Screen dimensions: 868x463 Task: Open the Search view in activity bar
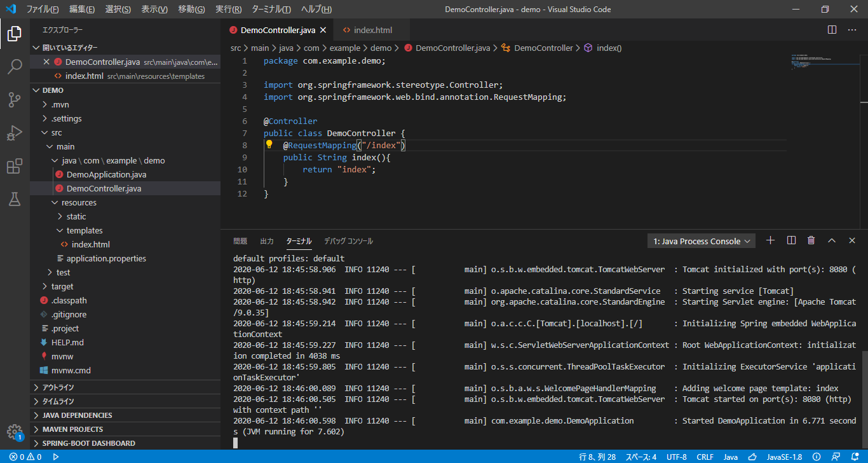(15, 67)
